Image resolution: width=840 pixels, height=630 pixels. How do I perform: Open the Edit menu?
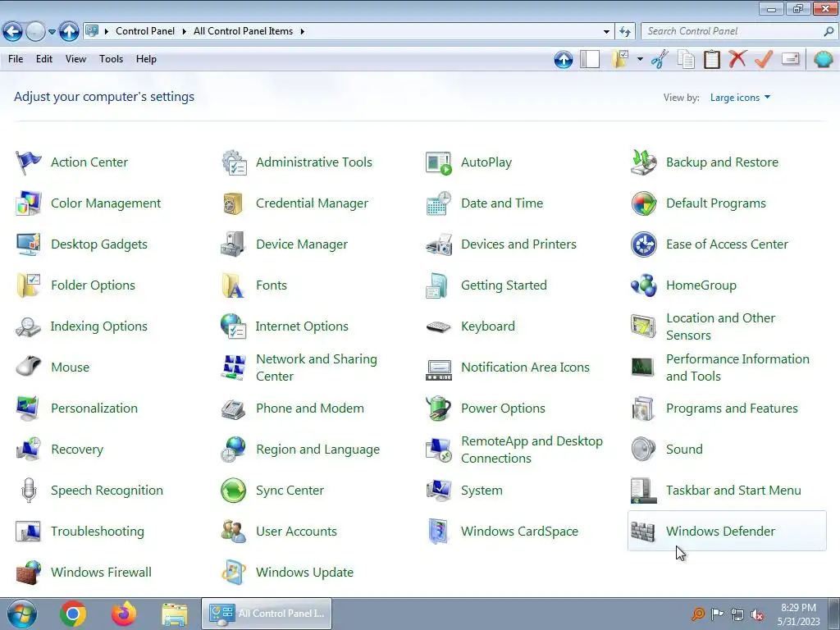(44, 59)
